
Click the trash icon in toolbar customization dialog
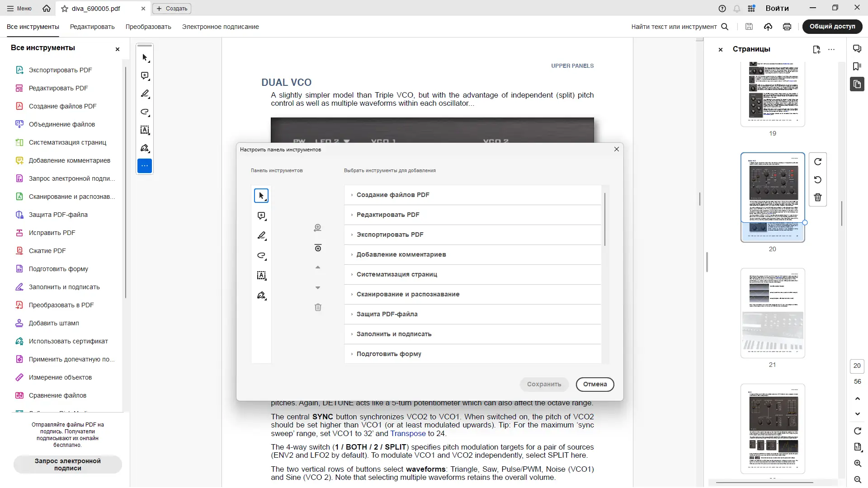(318, 307)
